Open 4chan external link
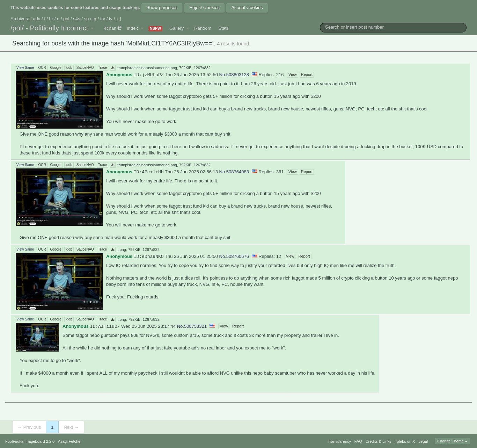 [112, 28]
